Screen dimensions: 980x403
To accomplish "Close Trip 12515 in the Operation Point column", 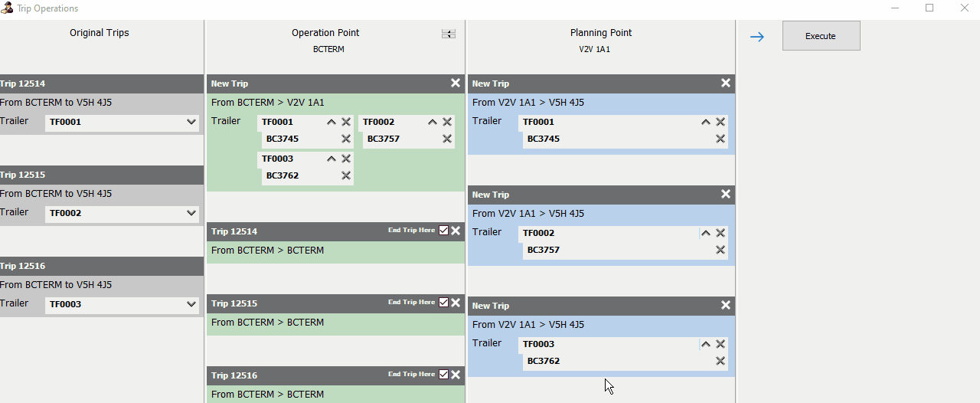I will [456, 303].
